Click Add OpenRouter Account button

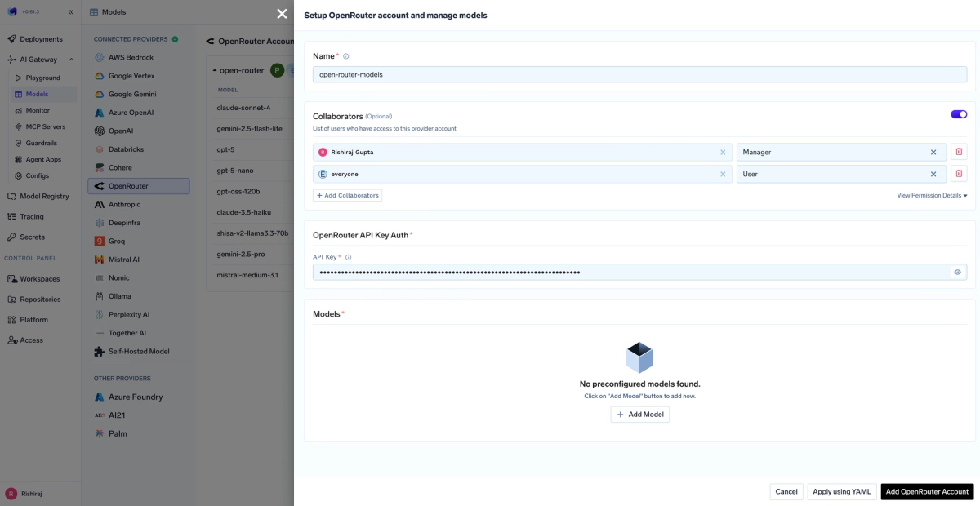click(928, 491)
